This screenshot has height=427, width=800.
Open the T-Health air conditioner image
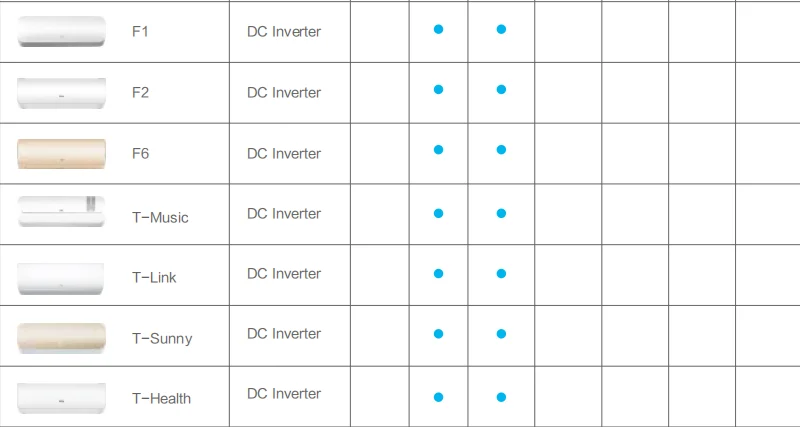61,398
